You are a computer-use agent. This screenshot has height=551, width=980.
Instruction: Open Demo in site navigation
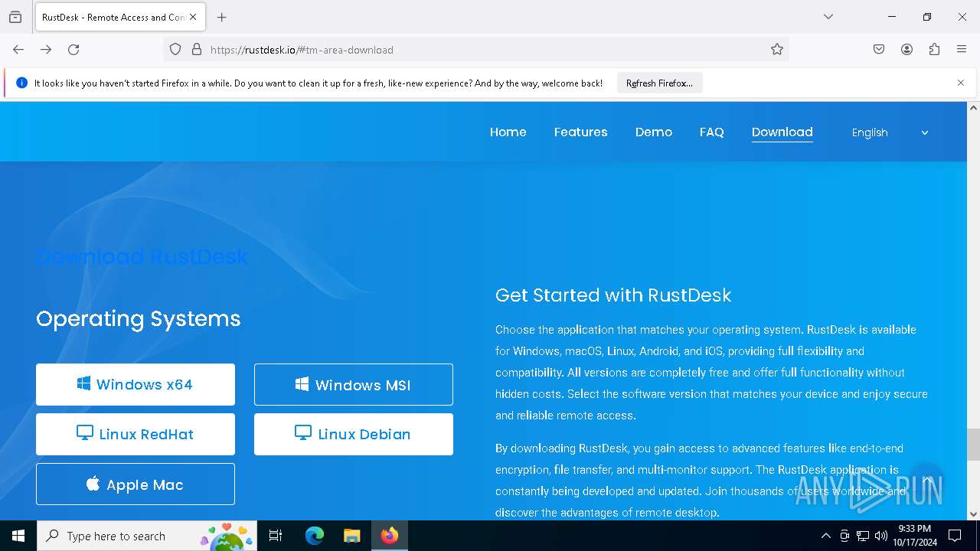coord(653,132)
